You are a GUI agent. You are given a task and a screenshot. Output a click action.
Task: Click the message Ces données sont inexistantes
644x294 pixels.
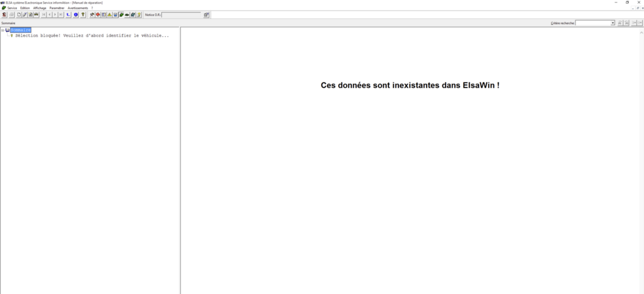point(410,85)
